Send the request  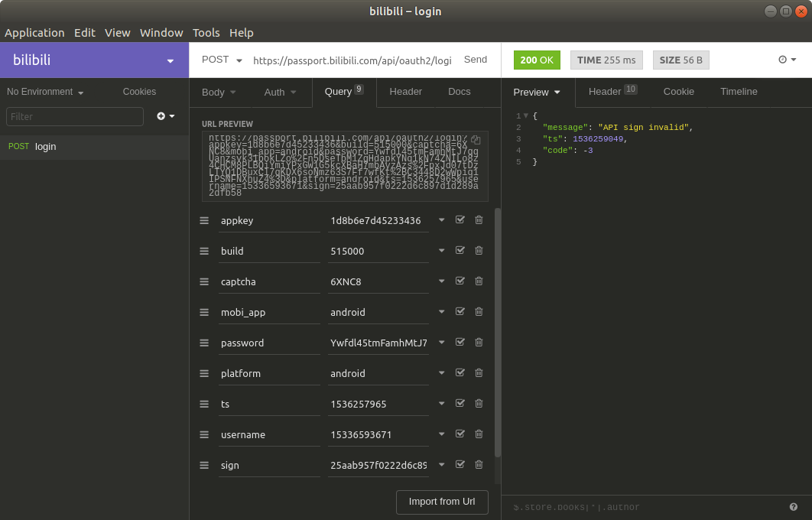[x=476, y=60]
